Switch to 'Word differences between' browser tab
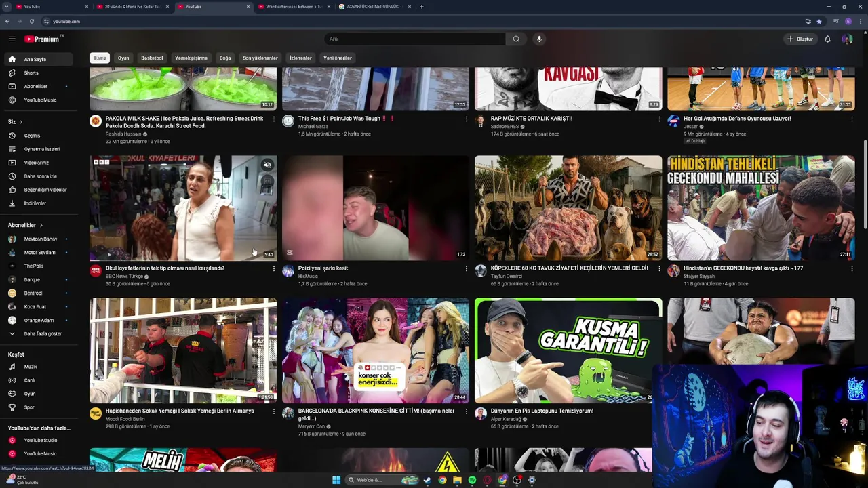 point(294,7)
